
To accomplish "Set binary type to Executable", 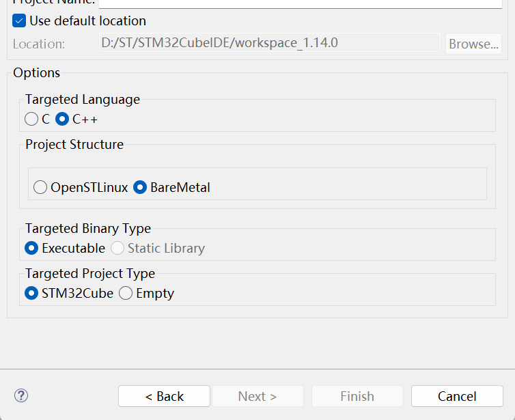I will [31, 248].
